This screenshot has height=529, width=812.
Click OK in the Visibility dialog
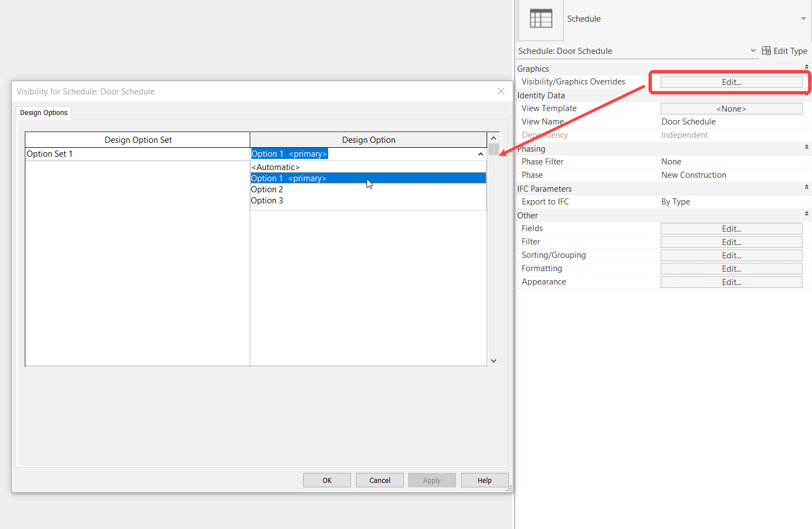coord(326,480)
